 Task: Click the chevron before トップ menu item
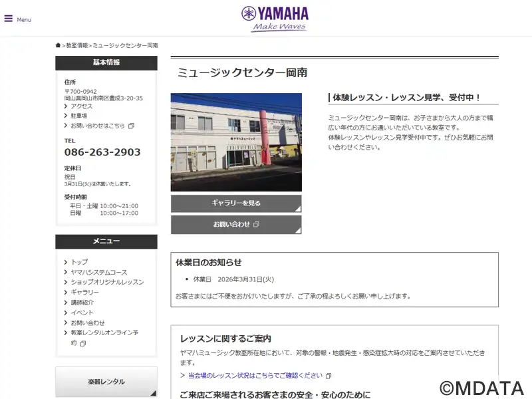click(65, 262)
